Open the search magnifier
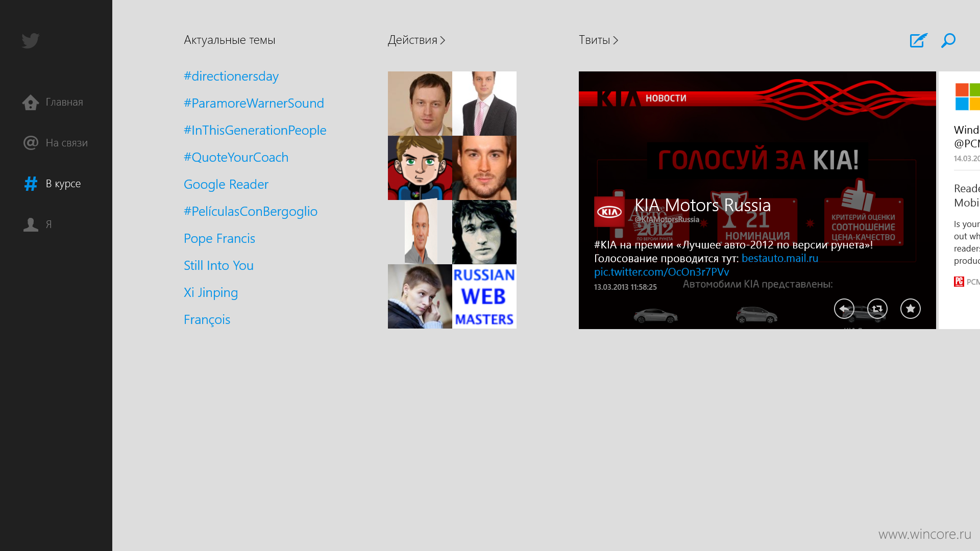 948,40
